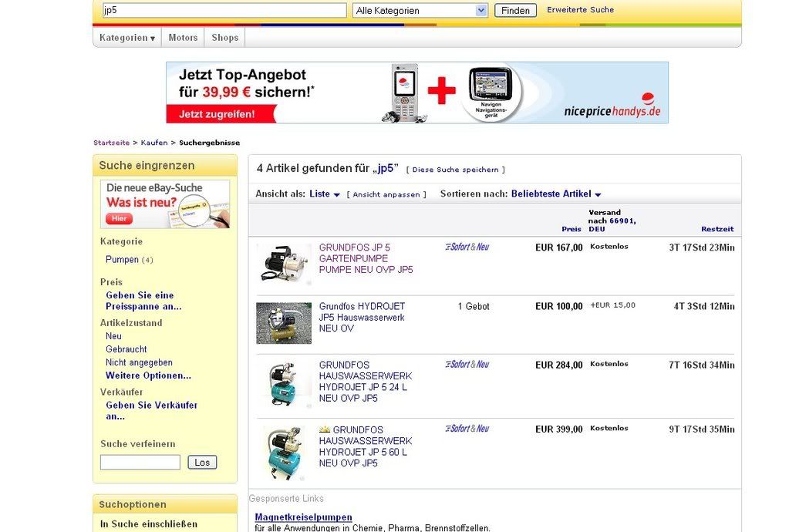Image resolution: width=789 pixels, height=532 pixels.
Task: Open Grundfos HYDROJET JP5 Hauswasserwerk NEU OV listing
Action: (362, 318)
